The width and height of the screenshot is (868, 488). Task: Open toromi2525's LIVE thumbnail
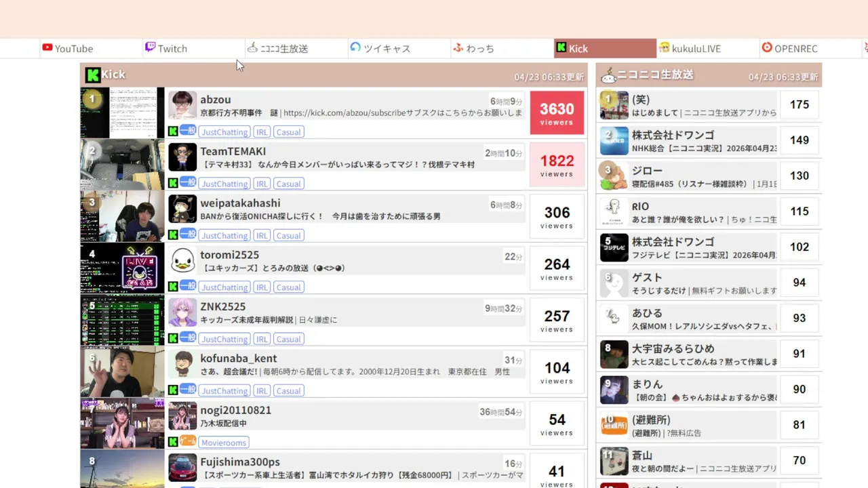tap(123, 268)
